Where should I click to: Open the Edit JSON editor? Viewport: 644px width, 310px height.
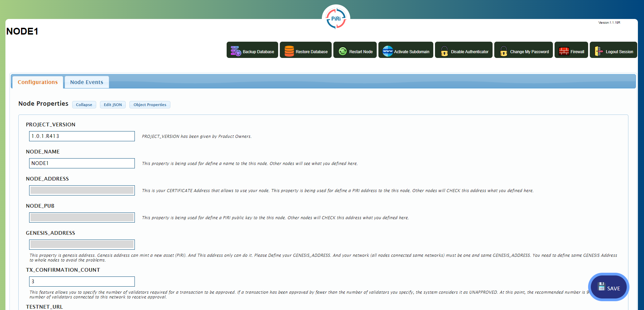point(112,104)
